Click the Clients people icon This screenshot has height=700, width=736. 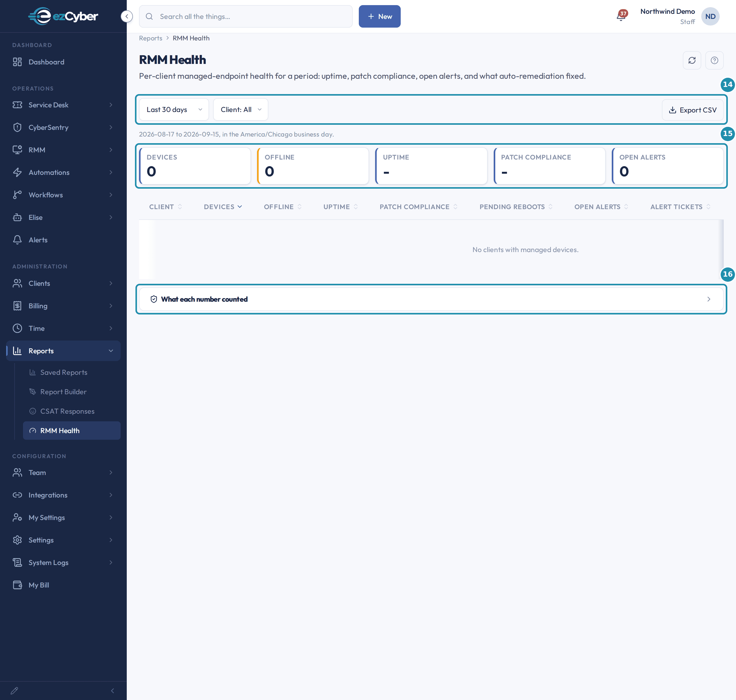[x=18, y=283]
